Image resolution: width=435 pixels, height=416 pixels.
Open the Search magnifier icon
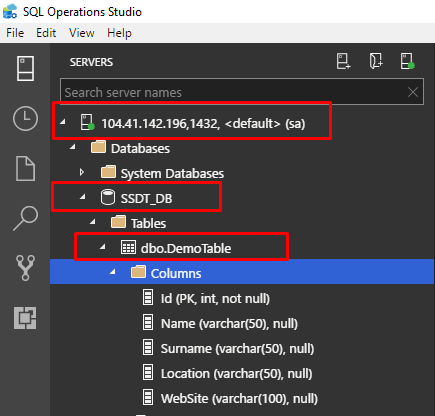point(25,218)
